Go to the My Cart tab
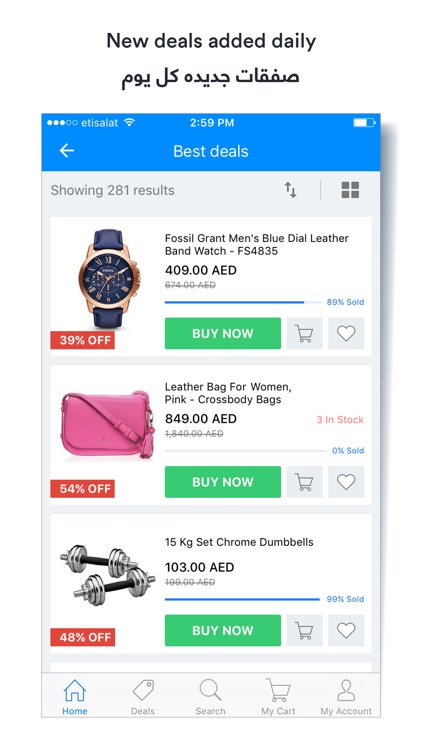The height and width of the screenshot is (750, 422). [x=278, y=697]
